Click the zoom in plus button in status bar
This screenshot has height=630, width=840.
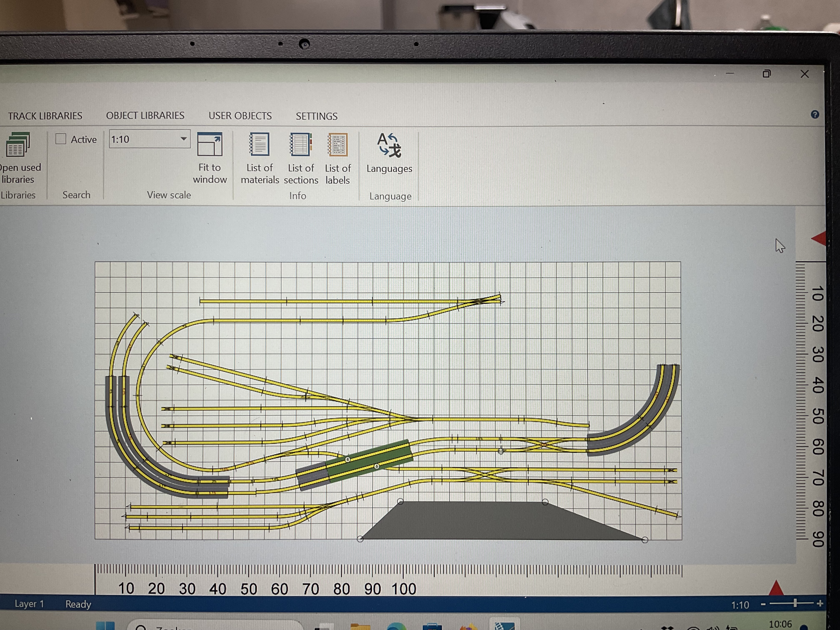click(x=820, y=603)
